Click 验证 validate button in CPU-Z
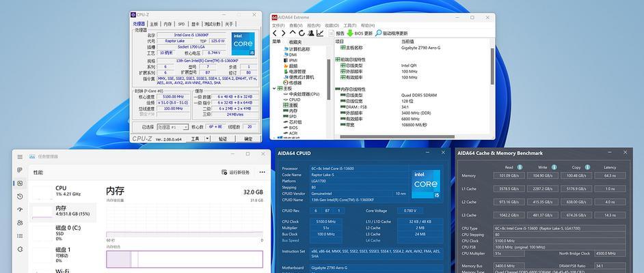Image resolution: width=644 pixels, height=273 pixels. 223,139
